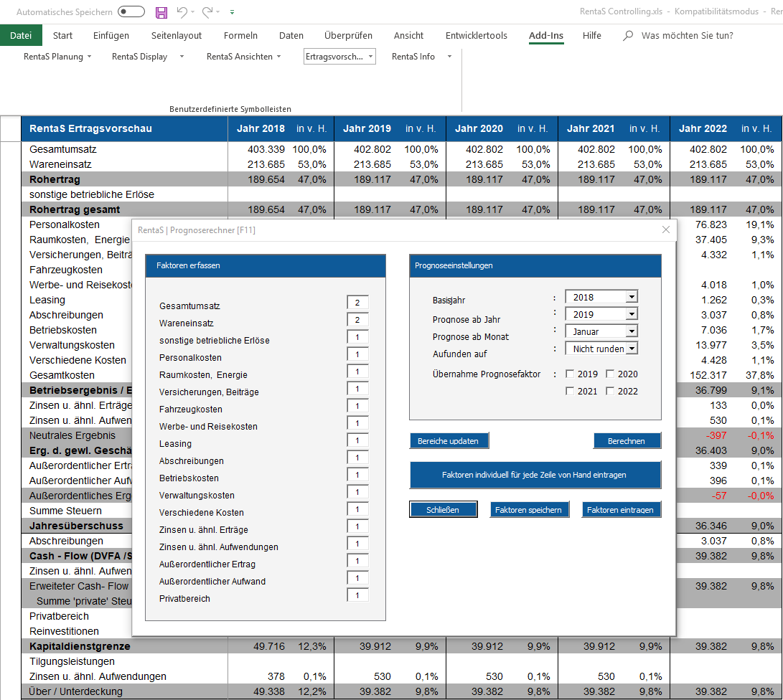Open the Hilfe tab
783x700 pixels.
(x=592, y=35)
